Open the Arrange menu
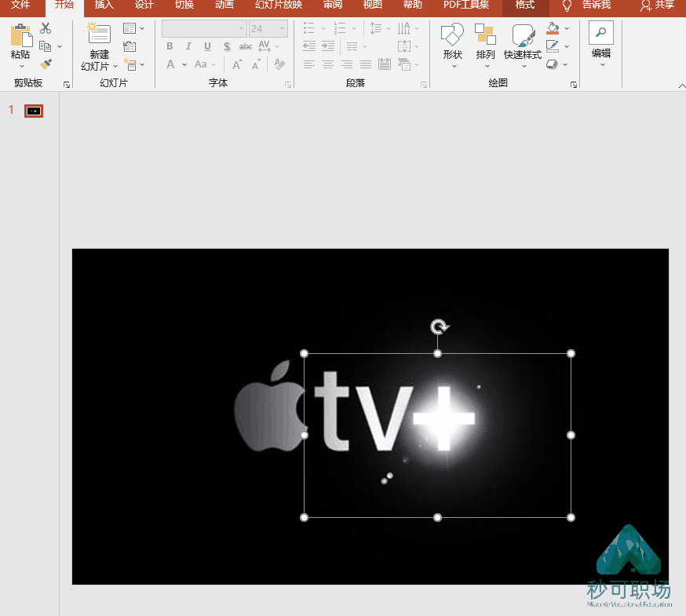 [x=485, y=46]
